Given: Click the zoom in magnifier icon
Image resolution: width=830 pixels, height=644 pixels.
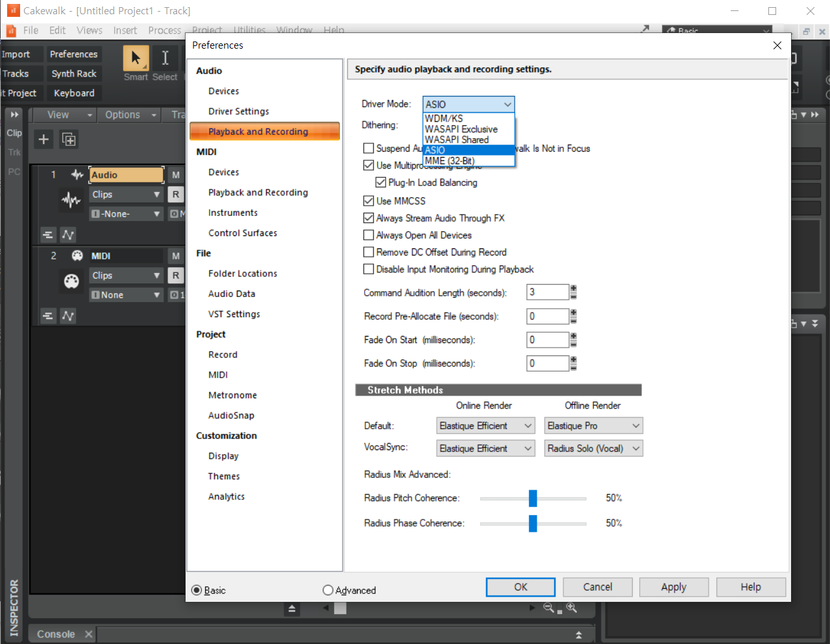Looking at the screenshot, I should (572, 608).
